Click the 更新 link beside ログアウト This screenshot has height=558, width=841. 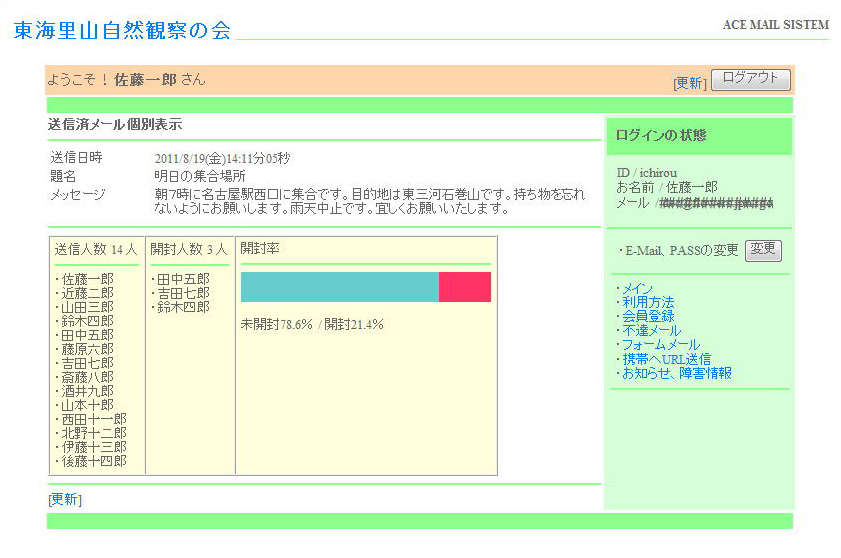689,83
